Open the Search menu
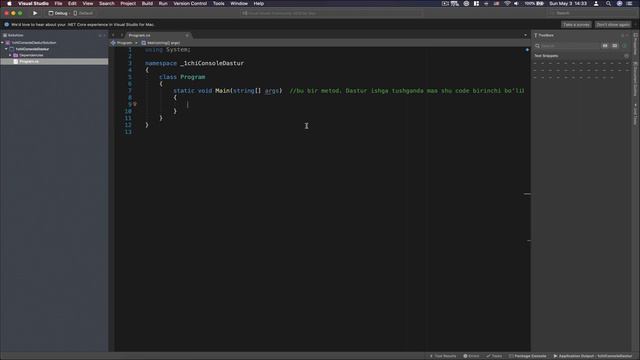This screenshot has width=640, height=360. click(x=107, y=3)
